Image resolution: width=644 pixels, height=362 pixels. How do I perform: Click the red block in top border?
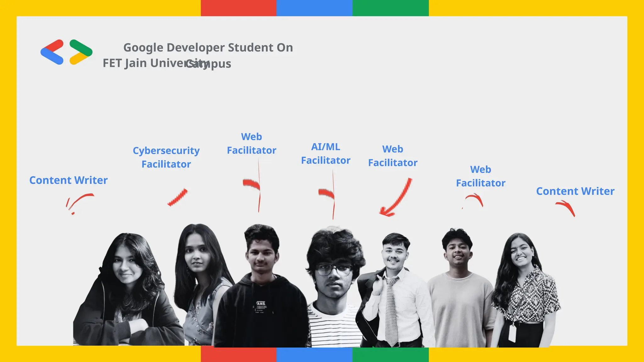click(x=238, y=8)
